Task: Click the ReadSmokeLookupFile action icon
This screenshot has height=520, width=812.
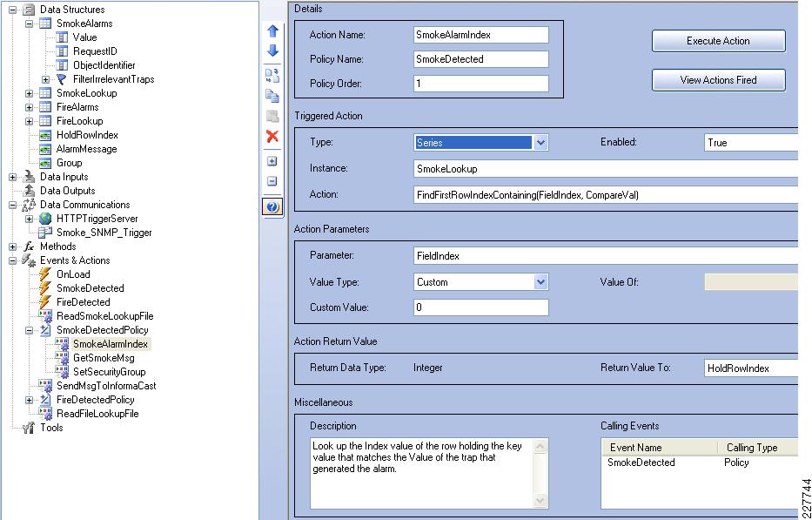Action: tap(45, 316)
